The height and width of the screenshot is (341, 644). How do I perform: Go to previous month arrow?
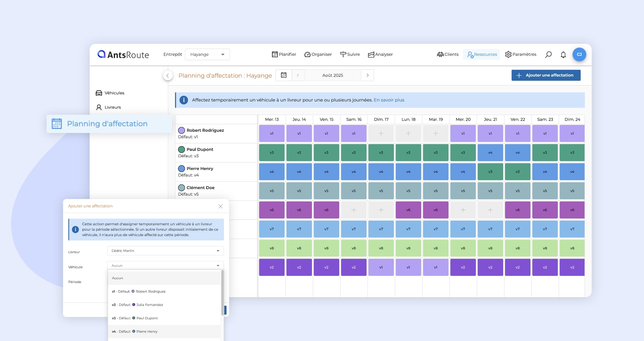click(x=298, y=75)
